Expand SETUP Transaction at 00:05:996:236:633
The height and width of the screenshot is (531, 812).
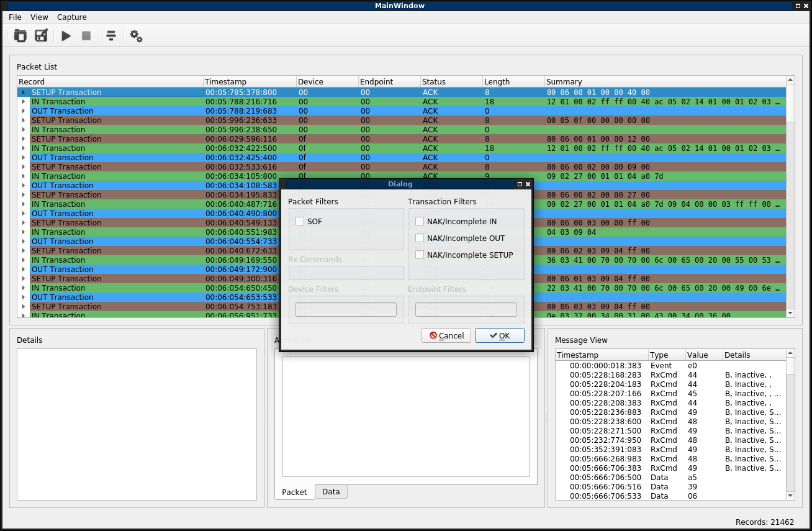click(24, 120)
